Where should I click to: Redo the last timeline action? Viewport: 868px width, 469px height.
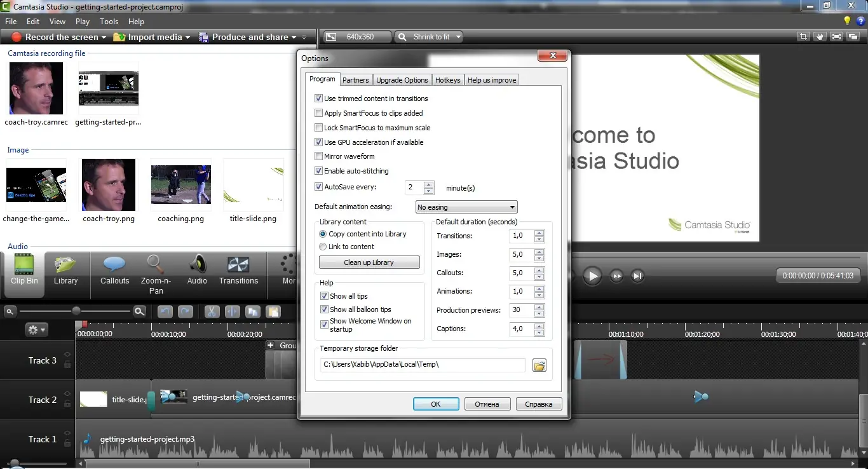coord(186,311)
